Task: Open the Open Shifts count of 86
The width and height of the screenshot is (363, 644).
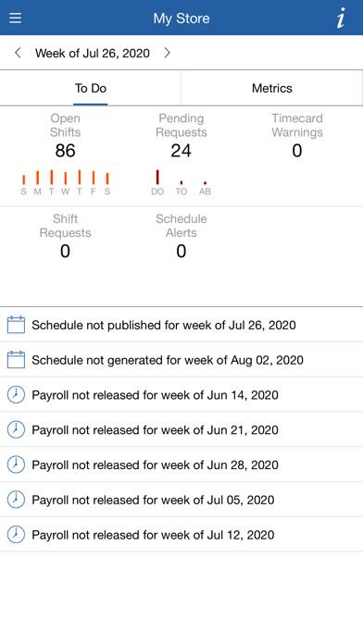Action: pos(66,151)
